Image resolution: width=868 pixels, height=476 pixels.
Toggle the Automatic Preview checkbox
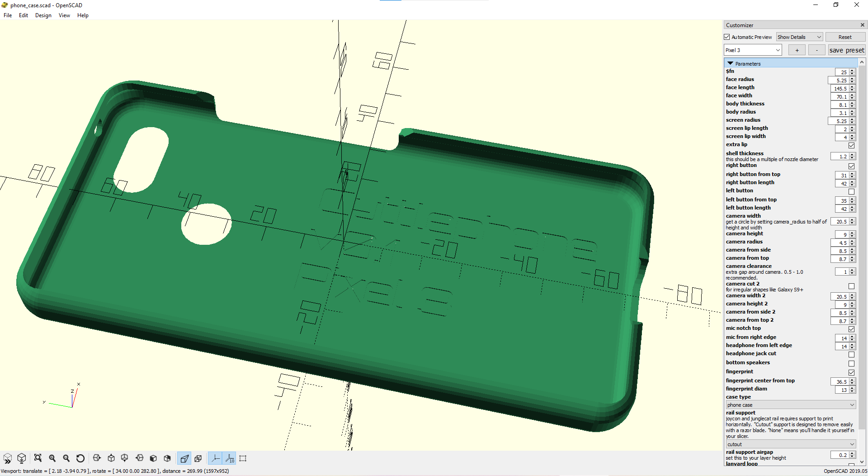point(727,37)
